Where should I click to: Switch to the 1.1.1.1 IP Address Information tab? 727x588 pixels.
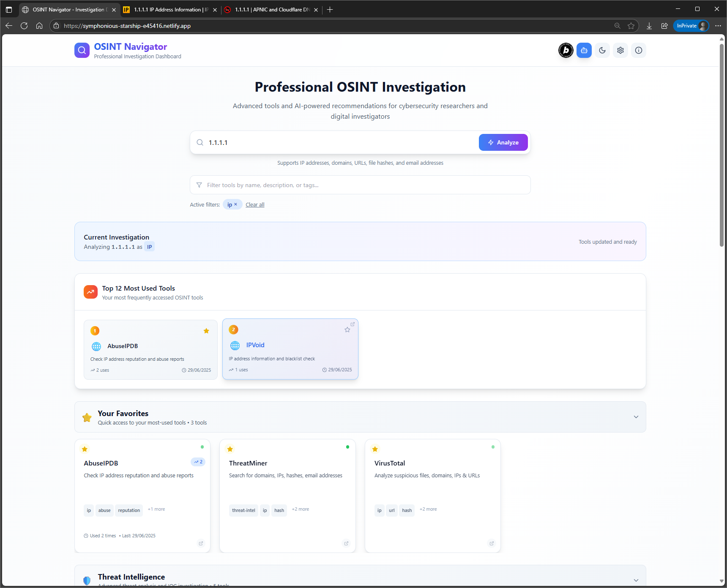(171, 10)
